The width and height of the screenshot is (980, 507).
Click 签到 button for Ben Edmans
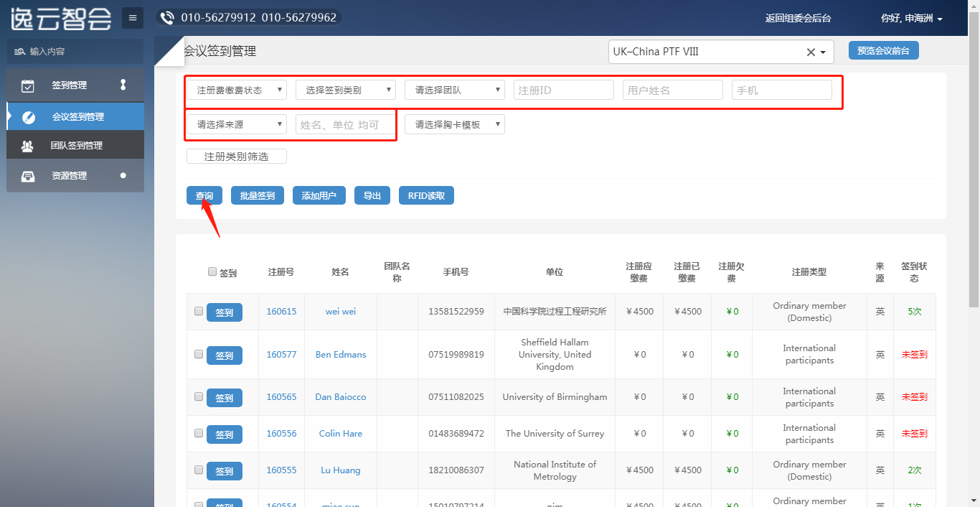coord(225,355)
